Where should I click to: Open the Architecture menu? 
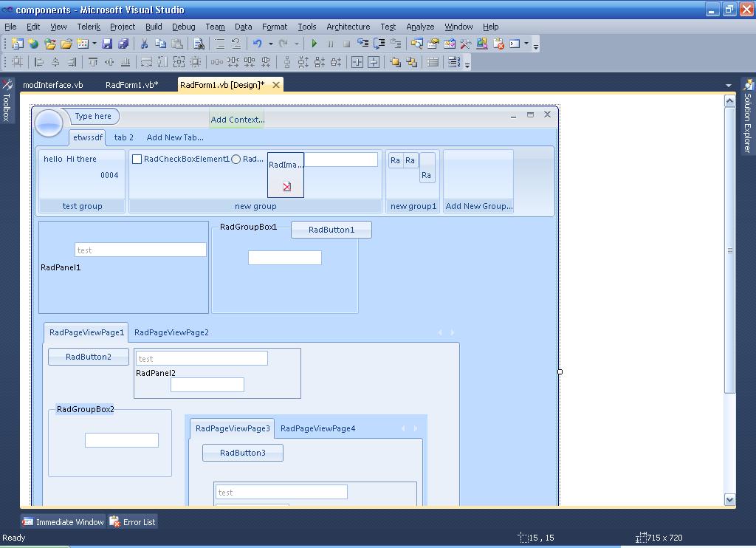click(x=348, y=27)
